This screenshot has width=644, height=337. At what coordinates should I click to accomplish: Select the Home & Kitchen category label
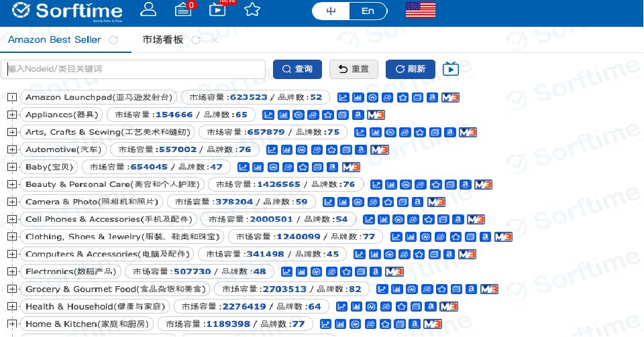point(87,324)
